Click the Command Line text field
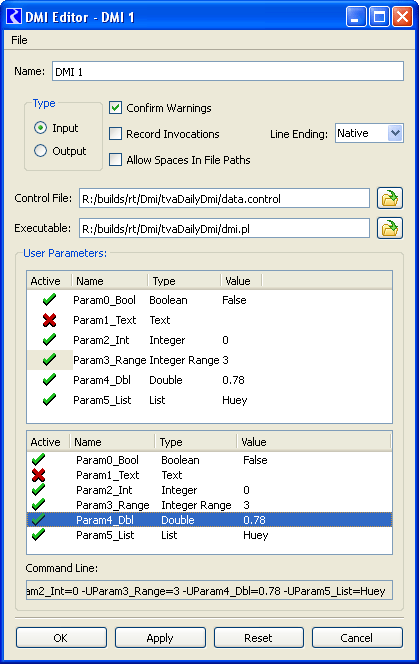This screenshot has height=664, width=419. point(209,590)
